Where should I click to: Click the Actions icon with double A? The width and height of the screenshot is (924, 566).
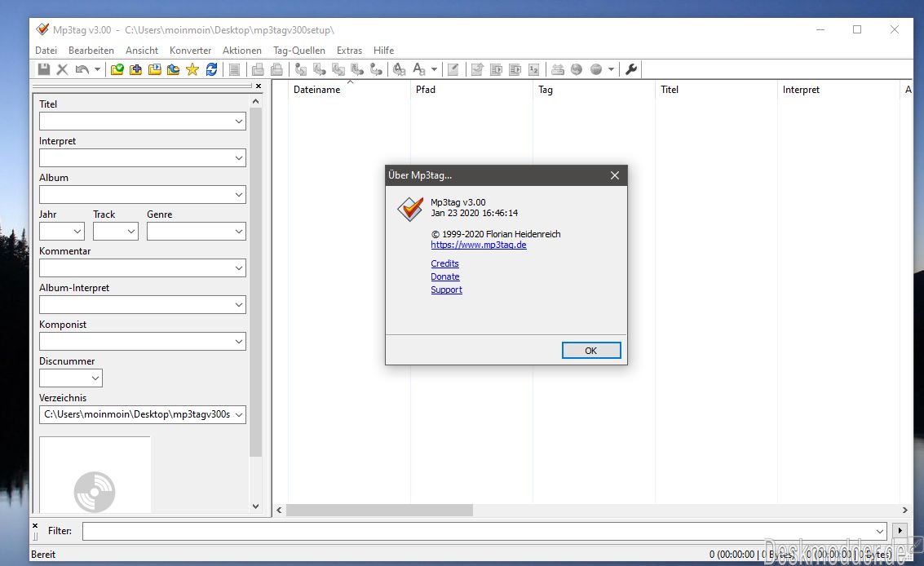[400, 69]
